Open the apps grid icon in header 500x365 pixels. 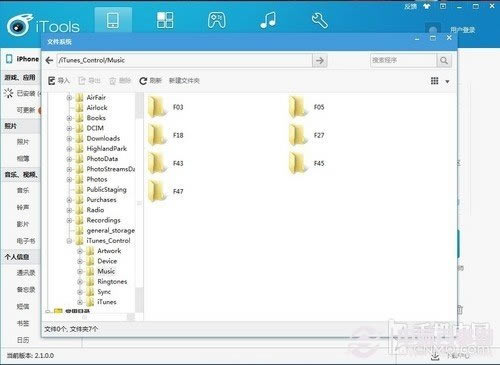point(165,20)
